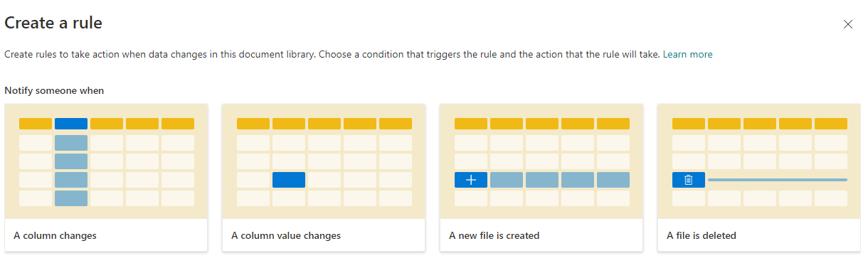Close the Create a rule dialog

click(848, 24)
